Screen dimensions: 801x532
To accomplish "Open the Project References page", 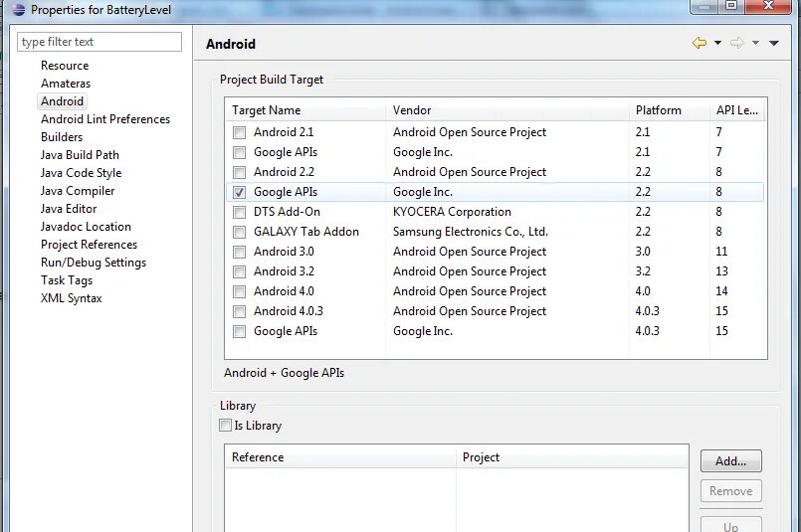I will click(89, 244).
